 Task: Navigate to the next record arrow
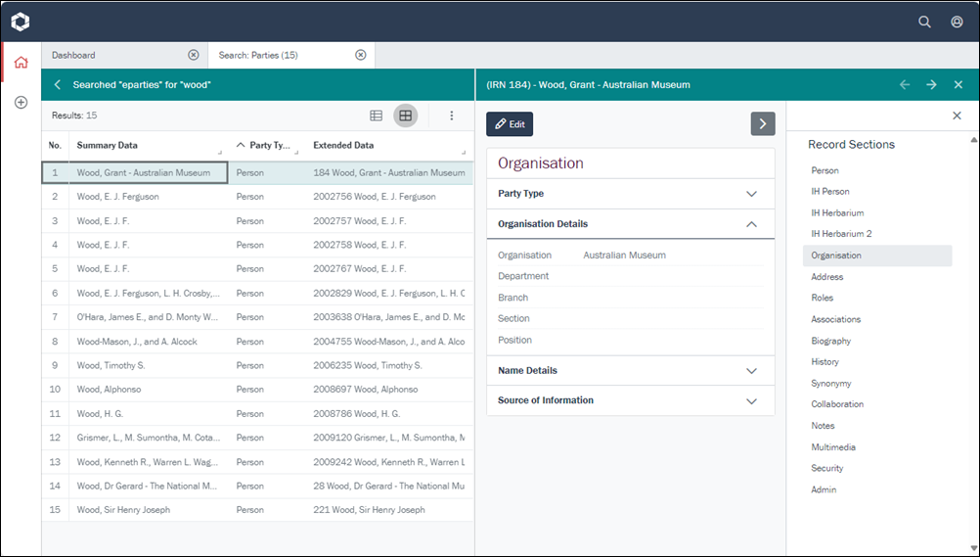coord(931,85)
